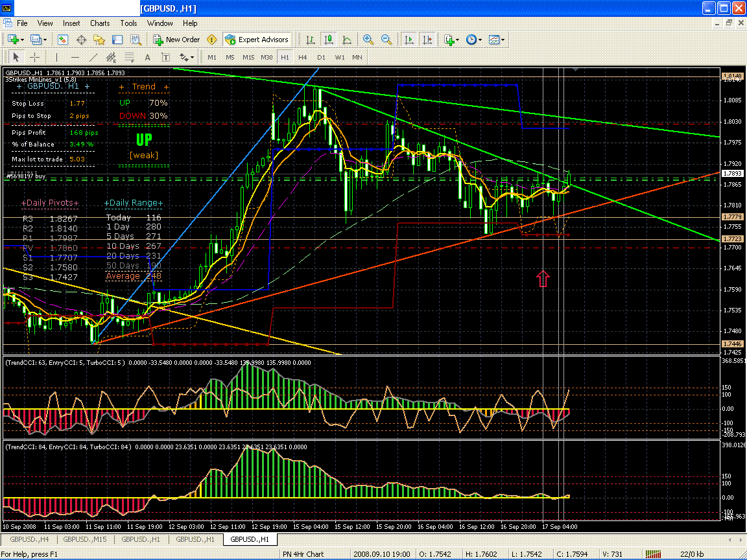Zoom out on the chart
The height and width of the screenshot is (560, 747).
pyautogui.click(x=386, y=40)
